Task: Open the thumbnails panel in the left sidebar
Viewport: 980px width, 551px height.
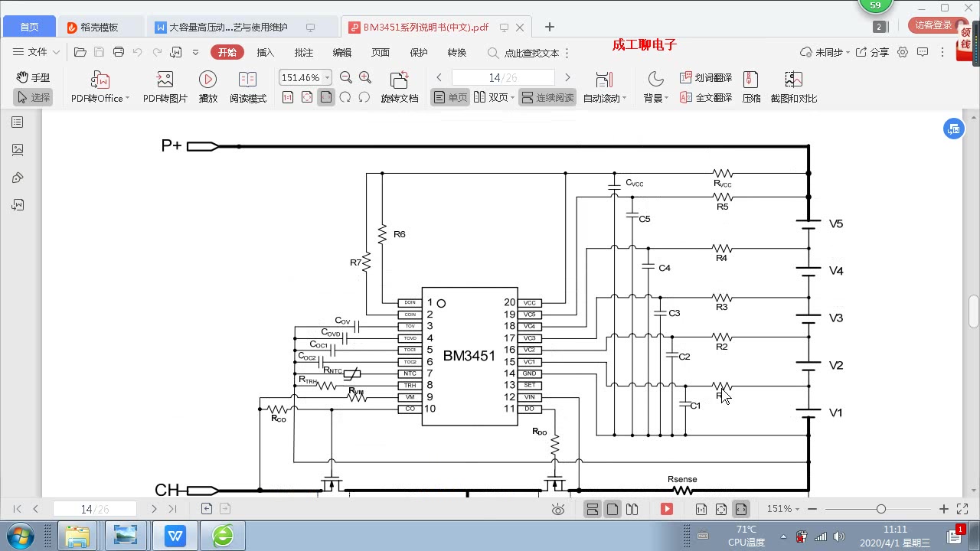Action: [x=18, y=150]
